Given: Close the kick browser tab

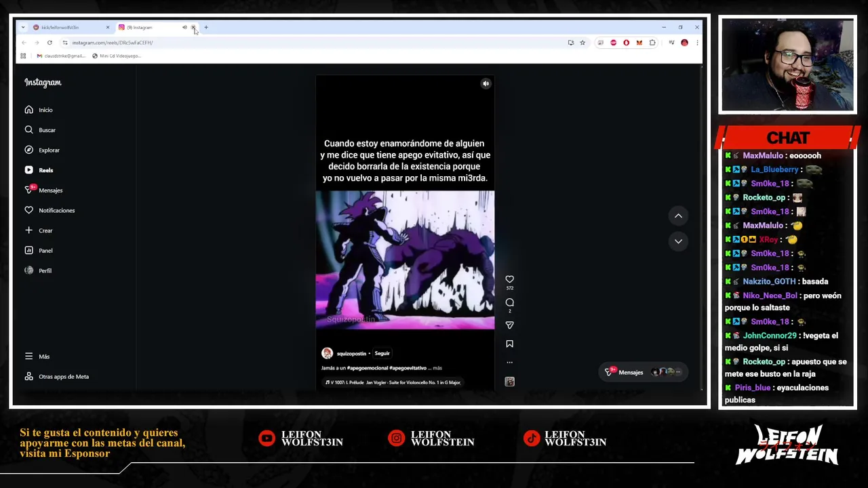Looking at the screenshot, I should pos(107,27).
